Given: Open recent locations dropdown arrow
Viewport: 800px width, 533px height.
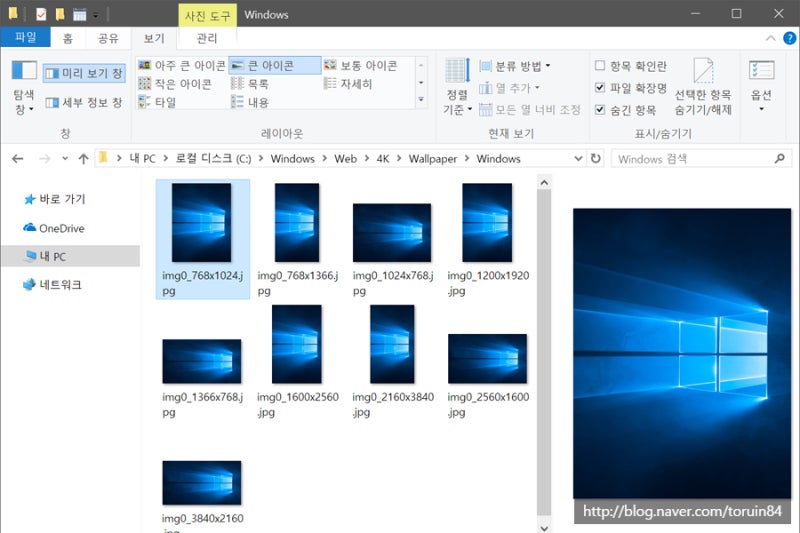Looking at the screenshot, I should click(65, 159).
